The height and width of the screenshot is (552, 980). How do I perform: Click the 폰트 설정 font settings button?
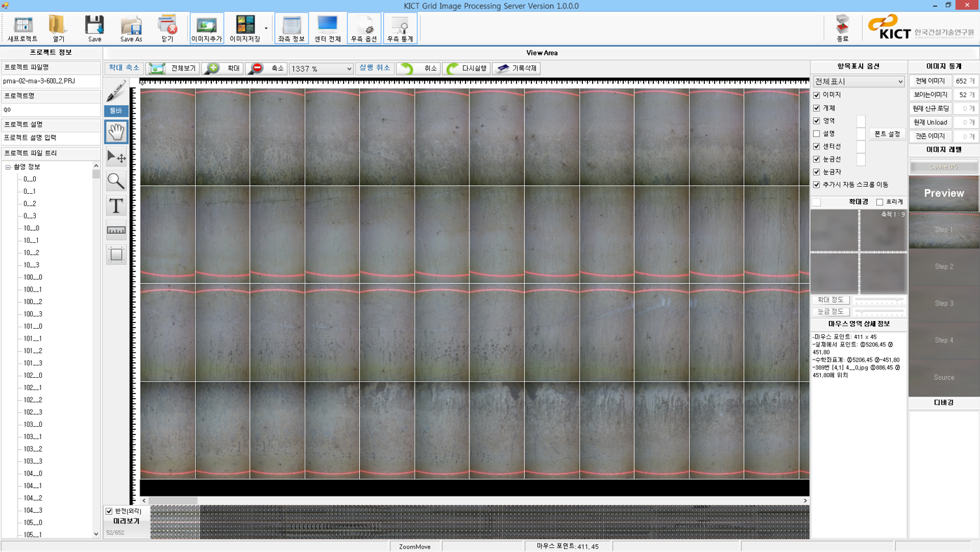887,134
